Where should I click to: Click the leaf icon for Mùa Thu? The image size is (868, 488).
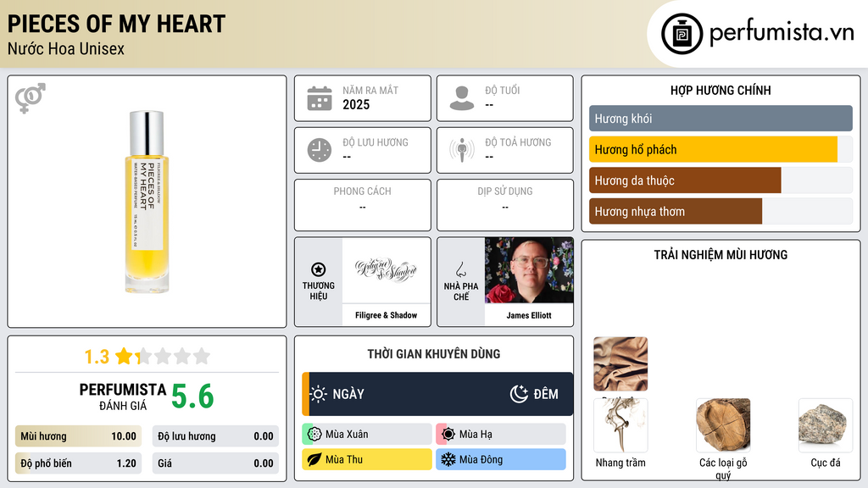pyautogui.click(x=314, y=459)
